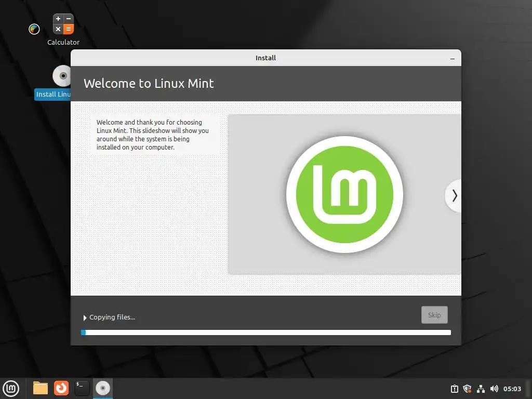This screenshot has width=532, height=399.
Task: Open the network connections tray icon
Action: pos(481,389)
